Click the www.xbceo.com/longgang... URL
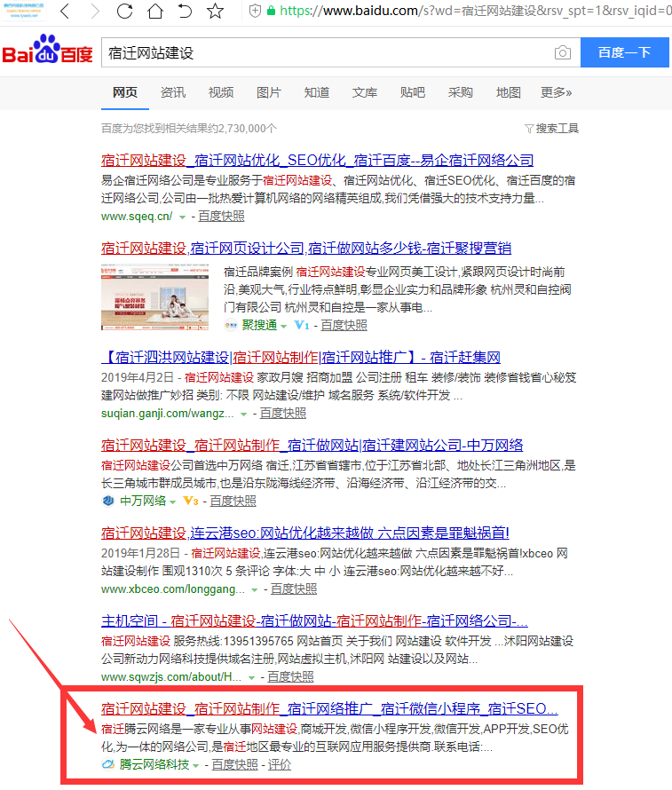This screenshot has height=790, width=672. [x=173, y=589]
